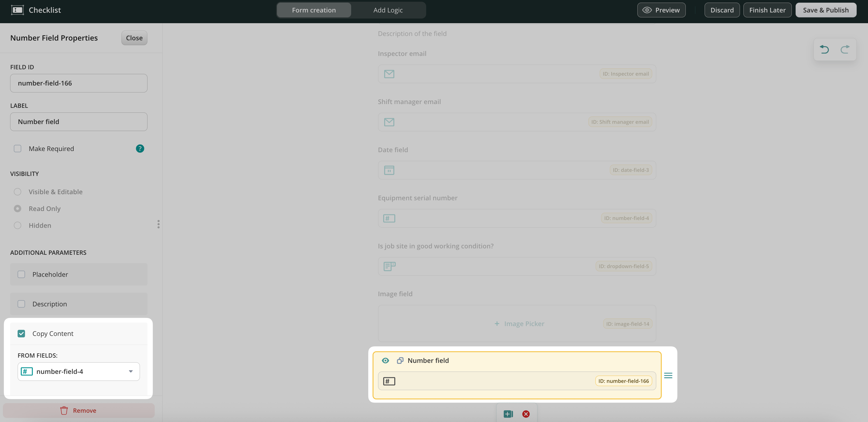Enable the Make Required checkbox
Screen dimensions: 868x422
pyautogui.click(x=17, y=149)
